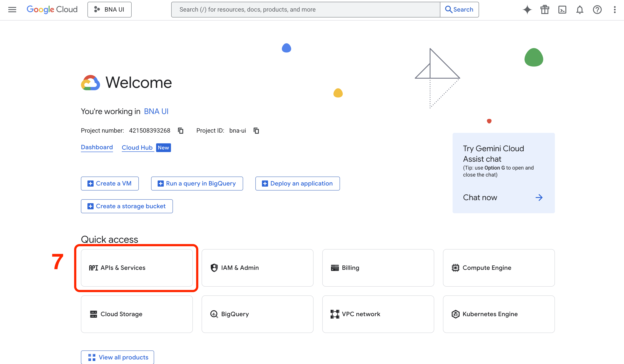Open Cloud Storage card
624x364 pixels.
[x=137, y=314]
